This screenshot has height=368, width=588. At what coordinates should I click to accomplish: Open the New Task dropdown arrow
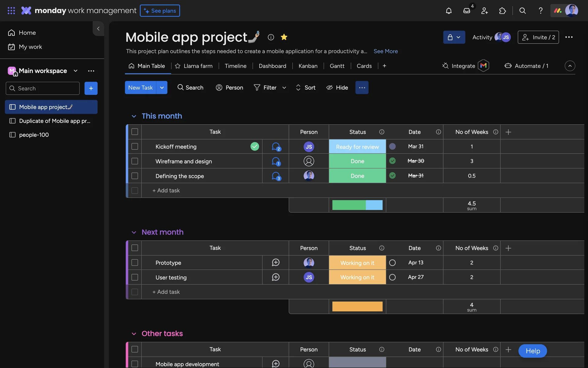pyautogui.click(x=162, y=88)
